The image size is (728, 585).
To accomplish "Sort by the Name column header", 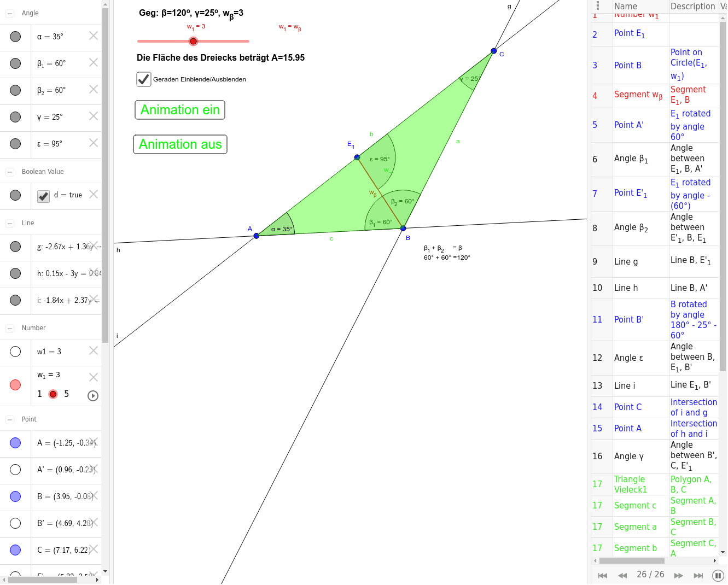I will pos(640,6).
